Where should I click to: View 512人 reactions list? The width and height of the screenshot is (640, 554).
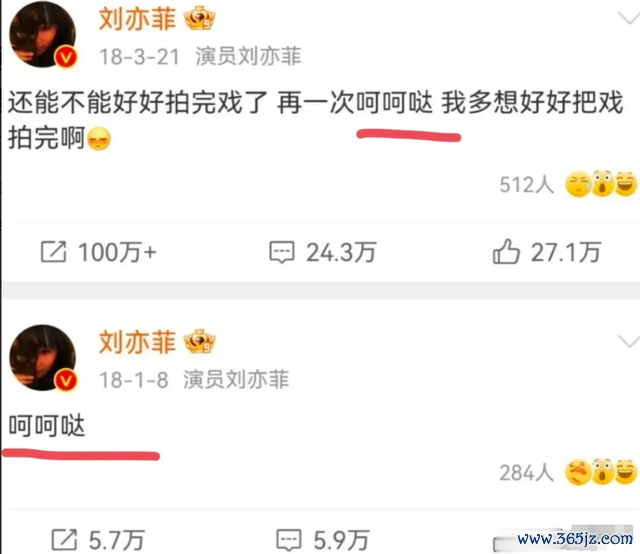click(x=527, y=185)
